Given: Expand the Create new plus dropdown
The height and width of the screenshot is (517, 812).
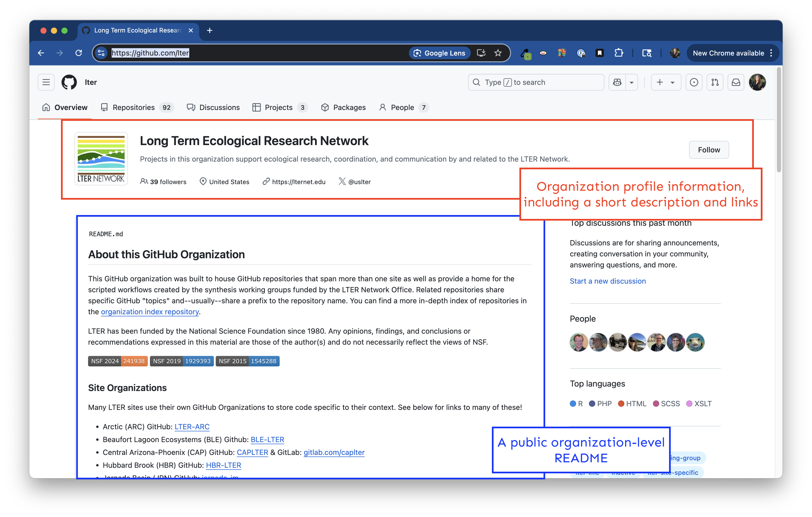Looking at the screenshot, I should tap(666, 82).
